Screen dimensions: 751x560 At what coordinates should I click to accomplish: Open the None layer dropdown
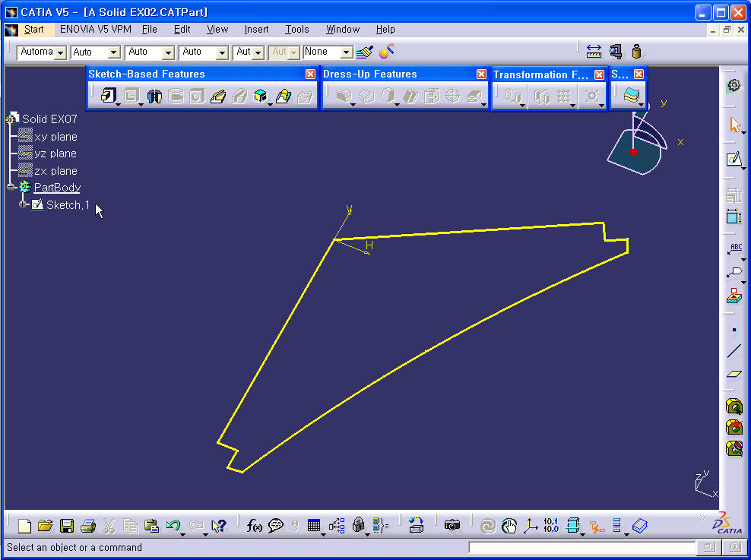coord(347,52)
